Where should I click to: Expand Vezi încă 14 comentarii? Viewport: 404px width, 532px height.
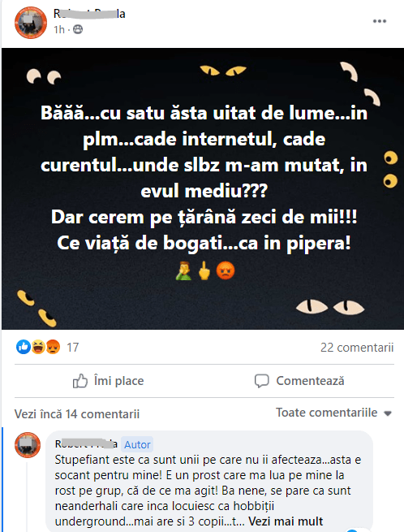tap(77, 414)
